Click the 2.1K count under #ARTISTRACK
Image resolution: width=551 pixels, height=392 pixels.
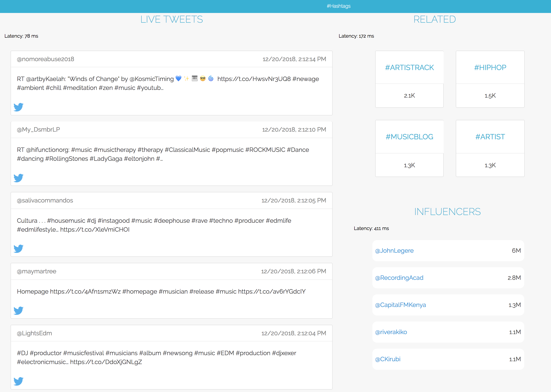(x=410, y=96)
